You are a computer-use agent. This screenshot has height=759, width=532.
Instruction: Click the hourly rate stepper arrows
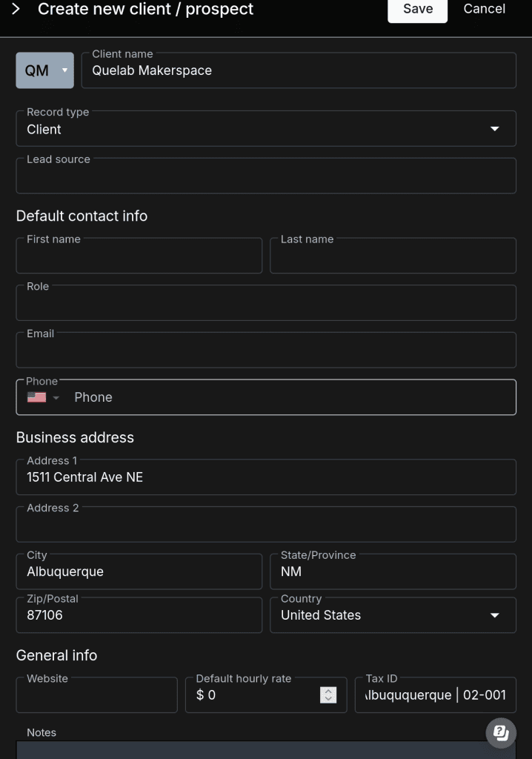click(x=328, y=695)
